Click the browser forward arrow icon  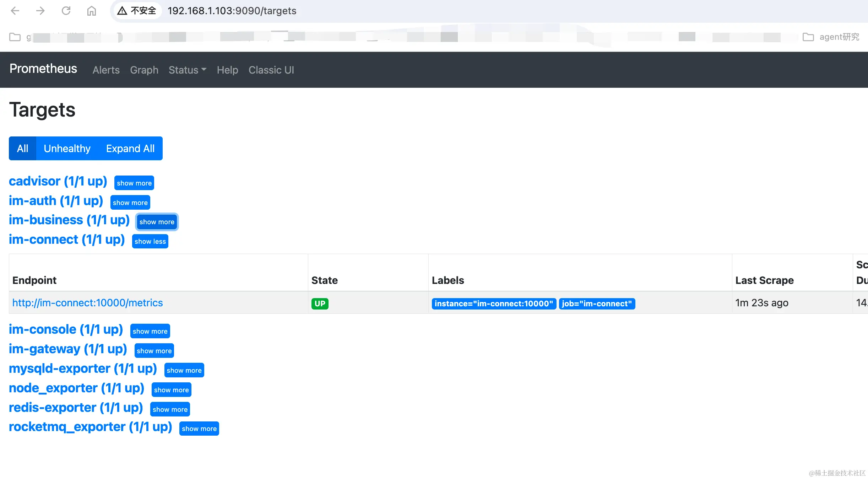[40, 11]
